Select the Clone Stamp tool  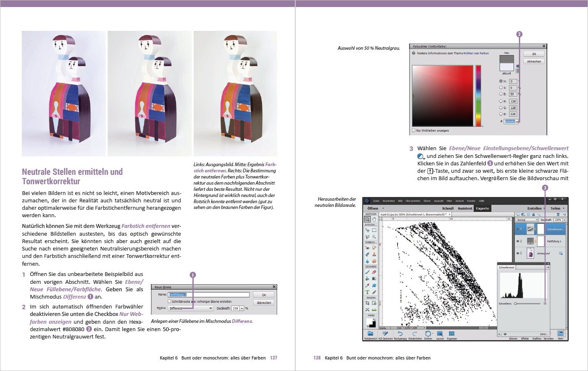(374, 255)
